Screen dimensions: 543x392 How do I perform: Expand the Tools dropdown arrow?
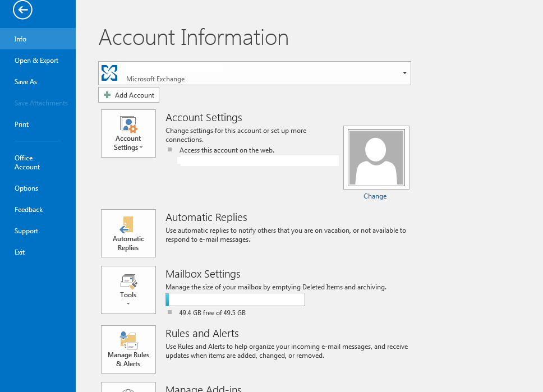(128, 304)
